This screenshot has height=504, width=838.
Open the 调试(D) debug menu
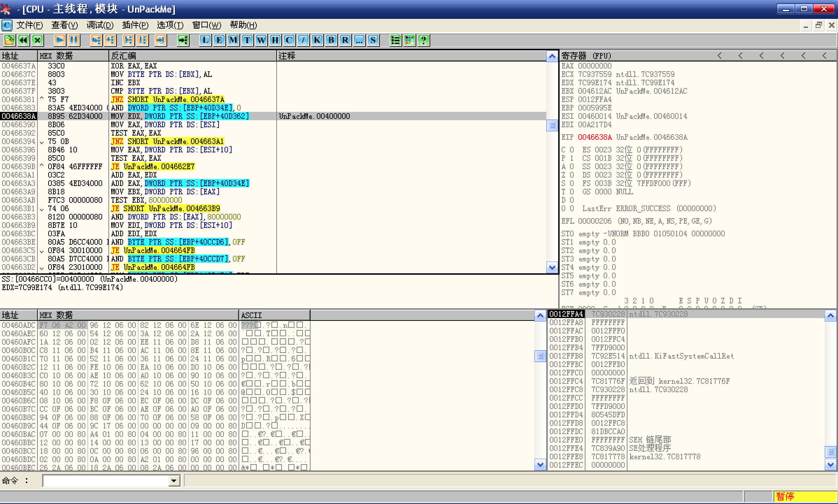click(x=100, y=25)
